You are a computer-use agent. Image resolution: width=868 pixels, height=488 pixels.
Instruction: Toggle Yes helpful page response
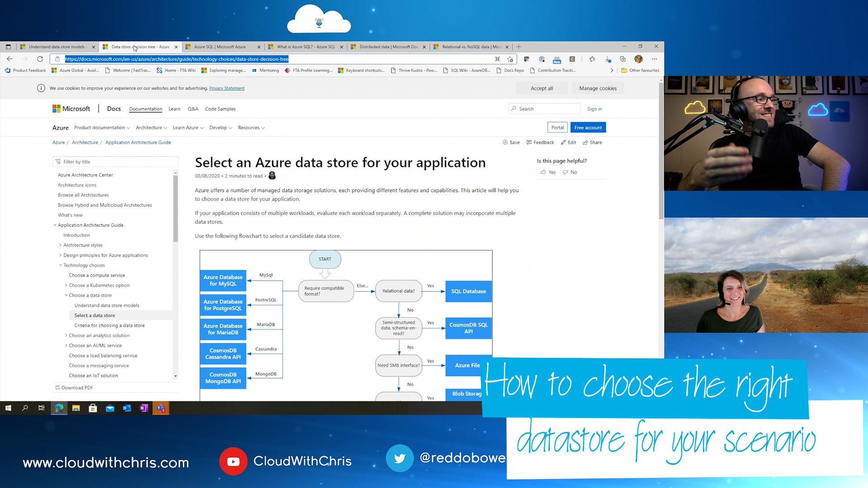(548, 172)
